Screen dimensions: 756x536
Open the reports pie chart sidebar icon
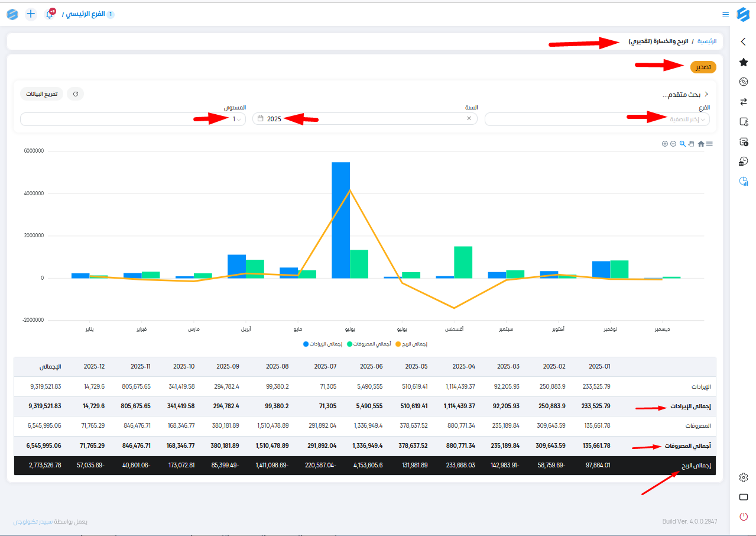click(x=744, y=182)
